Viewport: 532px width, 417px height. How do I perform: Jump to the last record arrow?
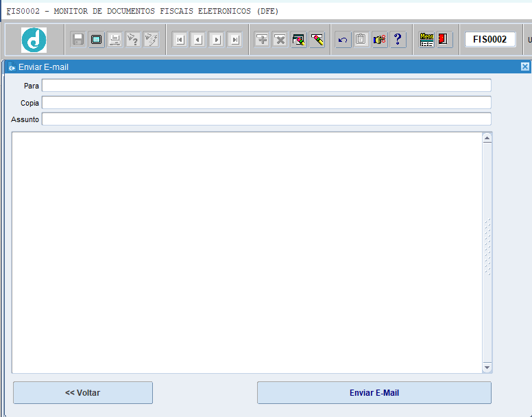(x=235, y=40)
